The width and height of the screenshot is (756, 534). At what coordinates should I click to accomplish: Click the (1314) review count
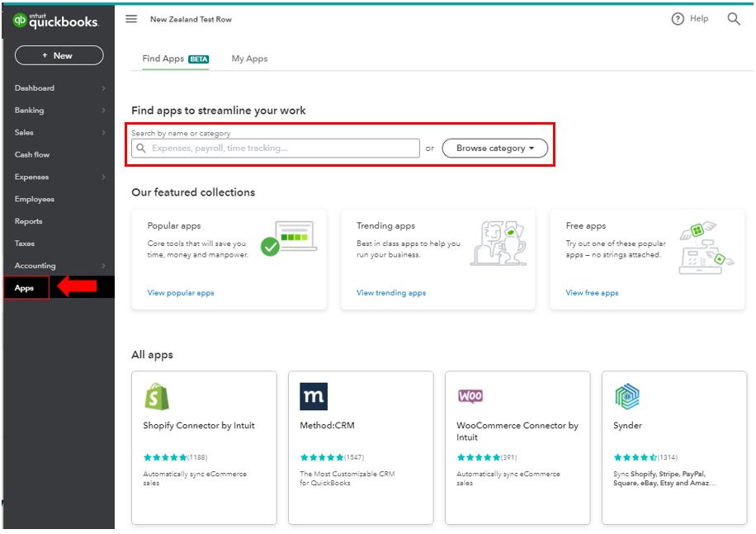coord(668,457)
